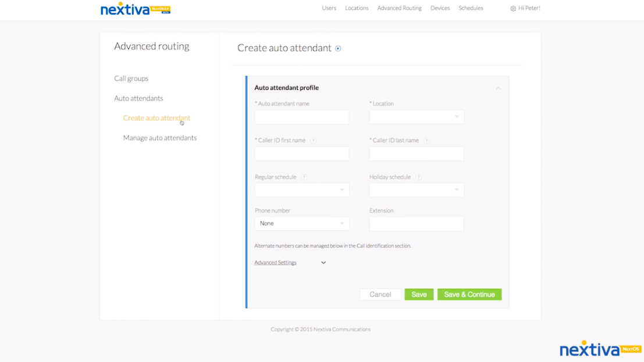Cancel the auto attendant creation

(x=380, y=294)
